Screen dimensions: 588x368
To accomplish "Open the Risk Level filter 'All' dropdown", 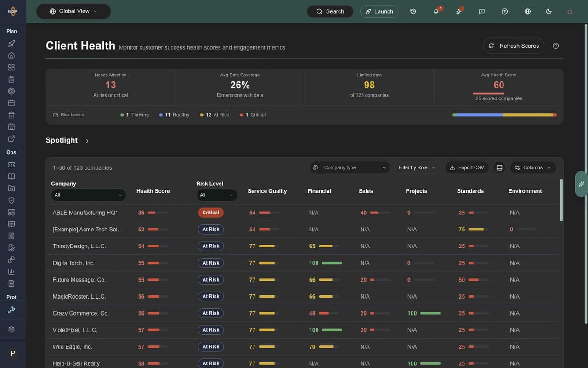I will [217, 195].
